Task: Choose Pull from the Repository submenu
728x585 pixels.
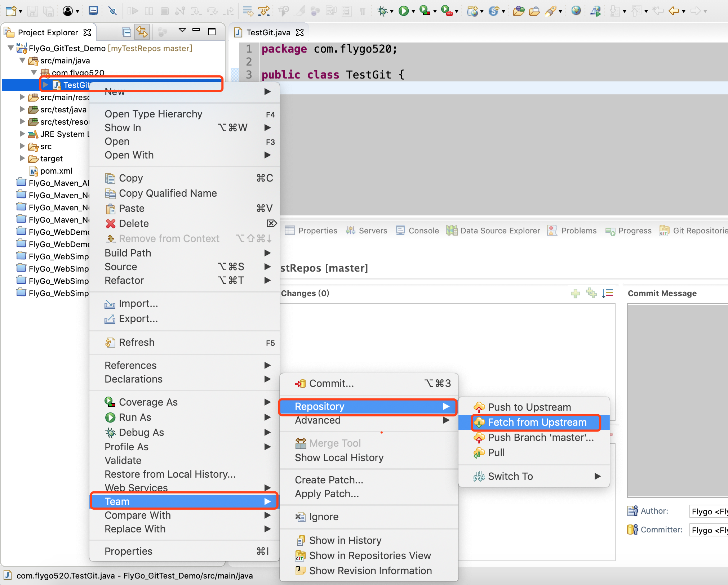Action: 496,452
